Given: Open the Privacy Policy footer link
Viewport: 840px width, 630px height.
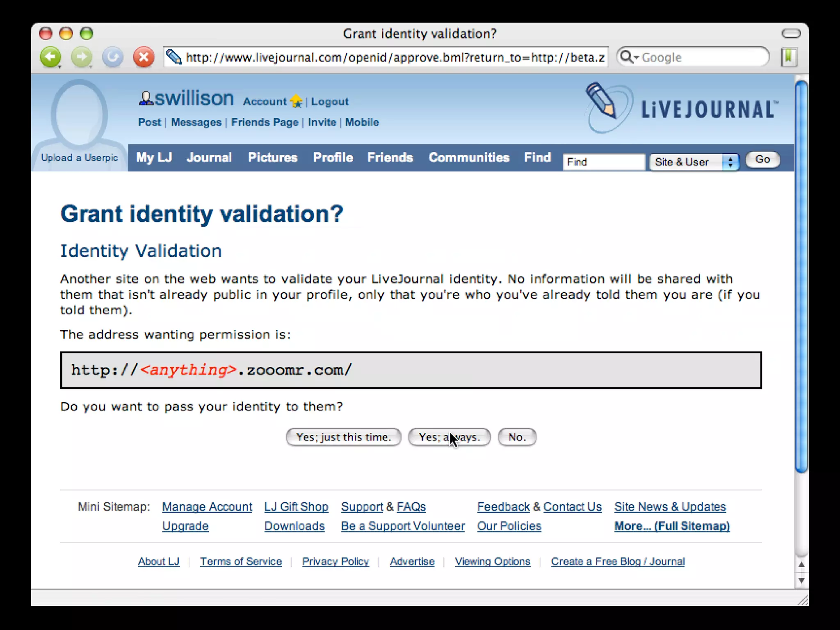Looking at the screenshot, I should pos(336,562).
